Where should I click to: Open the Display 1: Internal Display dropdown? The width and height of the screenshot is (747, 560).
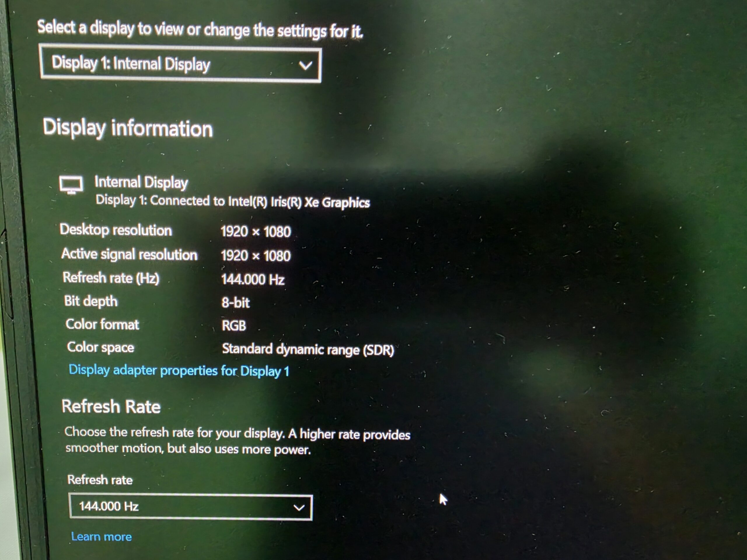[x=180, y=64]
